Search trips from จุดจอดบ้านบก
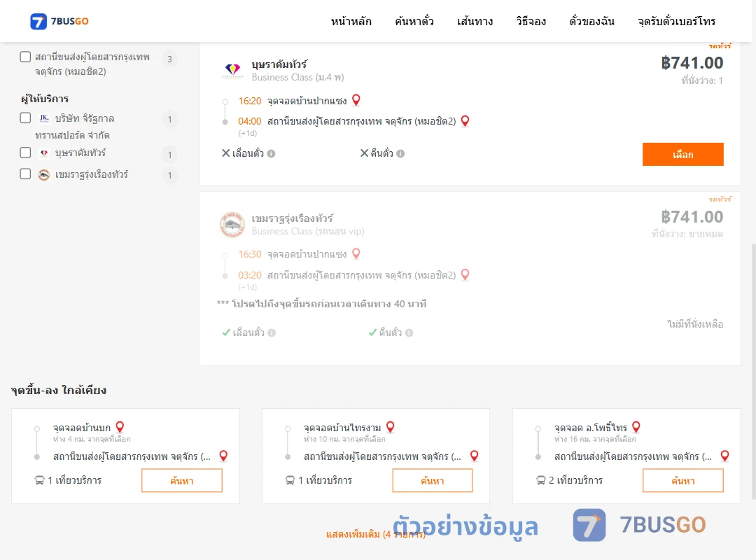The image size is (756, 560). [182, 480]
